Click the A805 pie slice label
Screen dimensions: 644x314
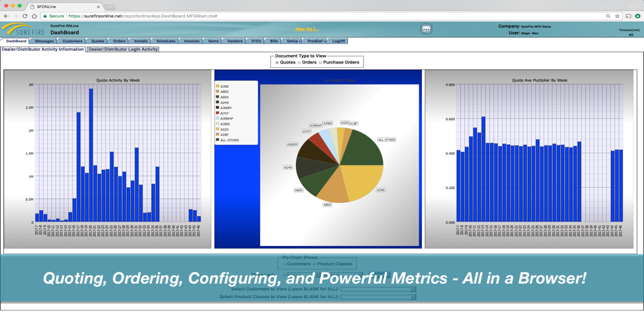pyautogui.click(x=326, y=204)
